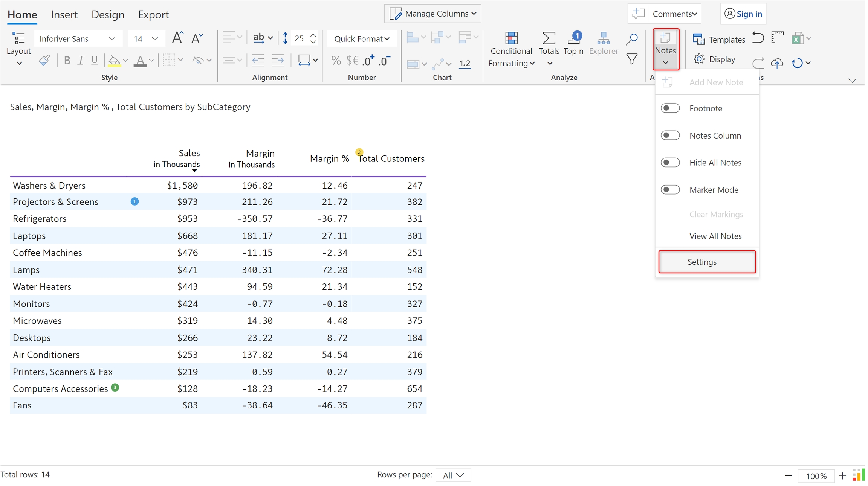Viewport: 868px width, 486px height.
Task: Enable the Footnote toggle
Action: (x=670, y=108)
